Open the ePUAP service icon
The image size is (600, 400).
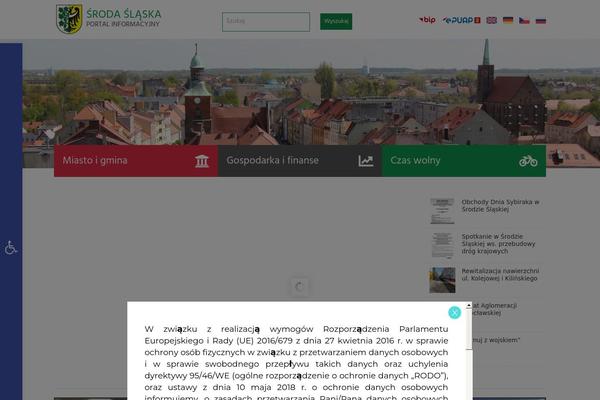(461, 20)
